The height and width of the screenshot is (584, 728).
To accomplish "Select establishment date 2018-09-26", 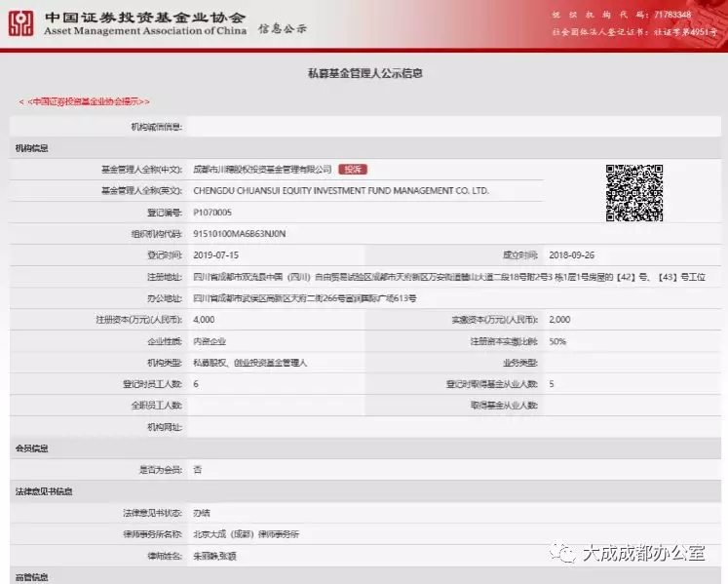I will click(x=571, y=255).
